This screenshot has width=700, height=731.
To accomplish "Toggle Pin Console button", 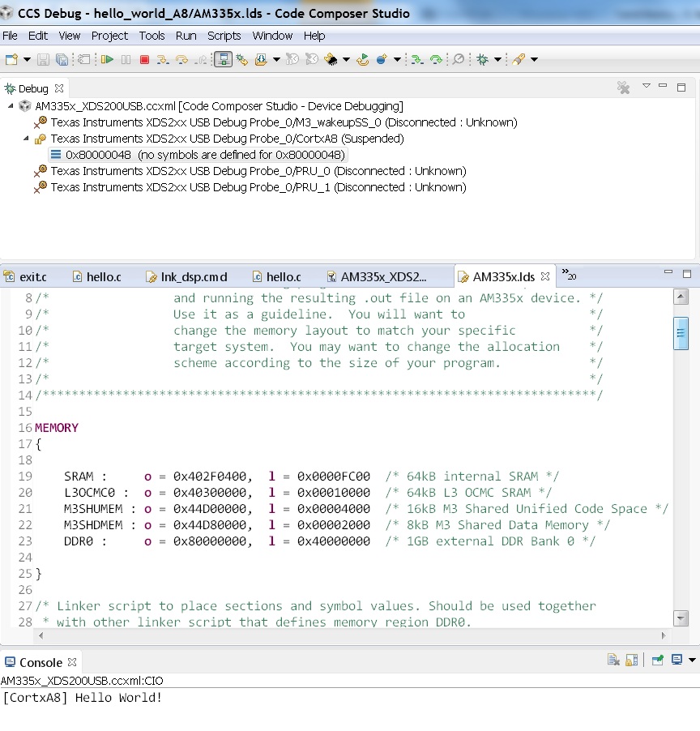I will coord(658,660).
